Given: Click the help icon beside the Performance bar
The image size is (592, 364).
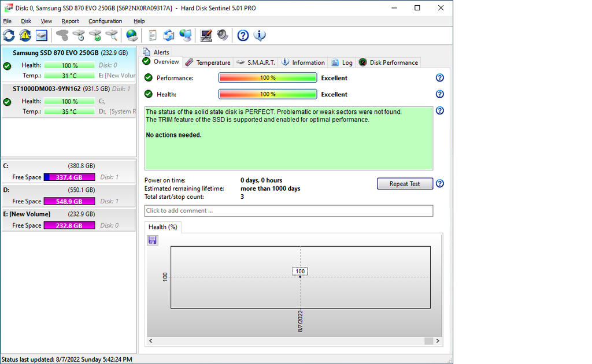Looking at the screenshot, I should pyautogui.click(x=439, y=78).
